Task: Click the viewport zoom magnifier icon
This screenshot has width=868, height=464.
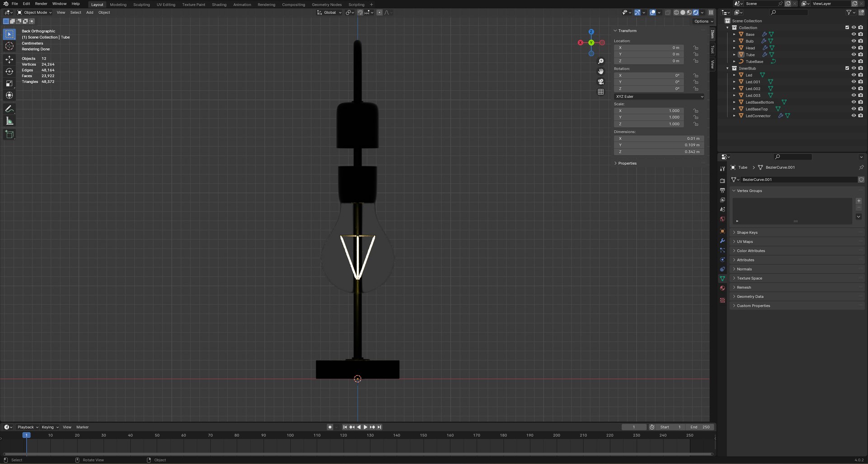Action: 601,62
